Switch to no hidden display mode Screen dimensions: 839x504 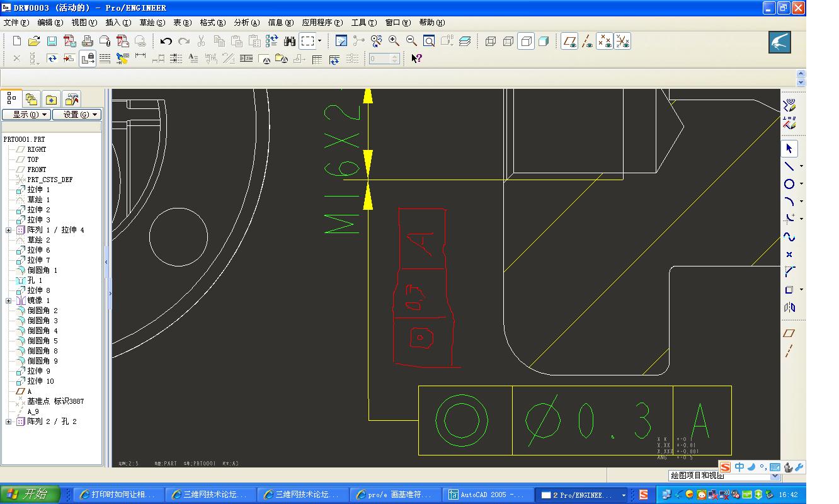526,42
